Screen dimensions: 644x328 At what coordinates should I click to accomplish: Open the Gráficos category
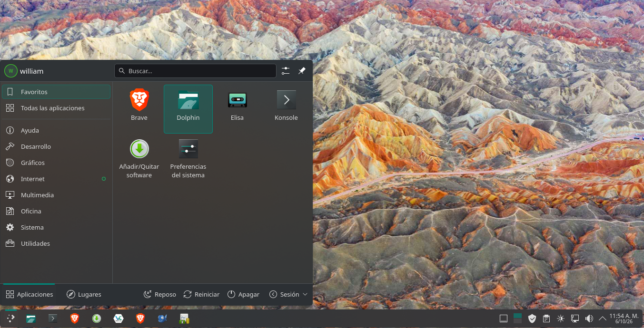pyautogui.click(x=56, y=163)
